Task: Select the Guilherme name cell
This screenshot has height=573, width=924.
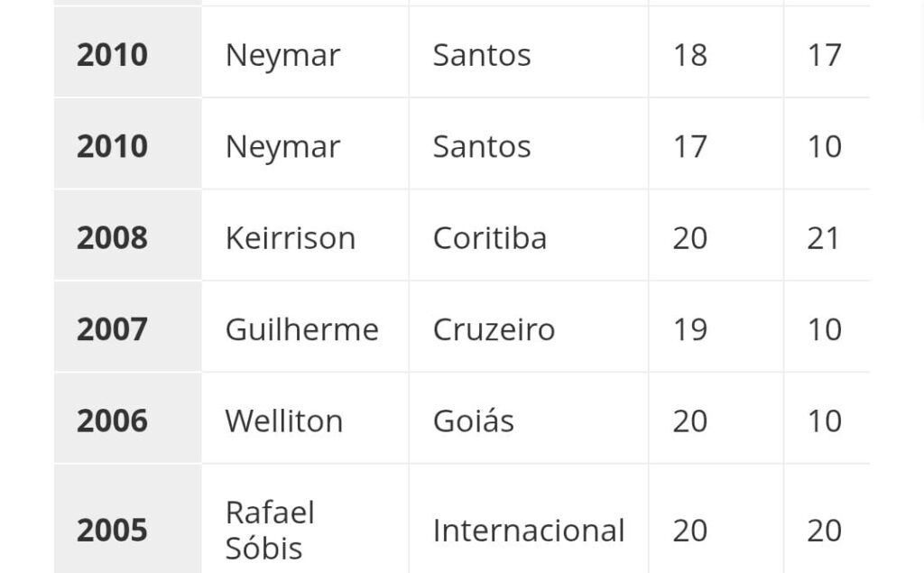Action: [301, 329]
